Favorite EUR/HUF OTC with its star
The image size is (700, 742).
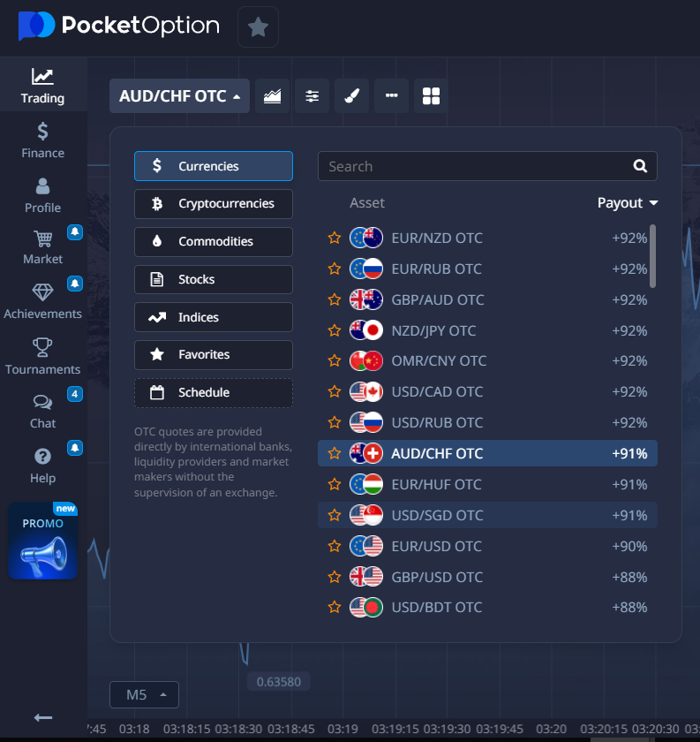tap(335, 485)
